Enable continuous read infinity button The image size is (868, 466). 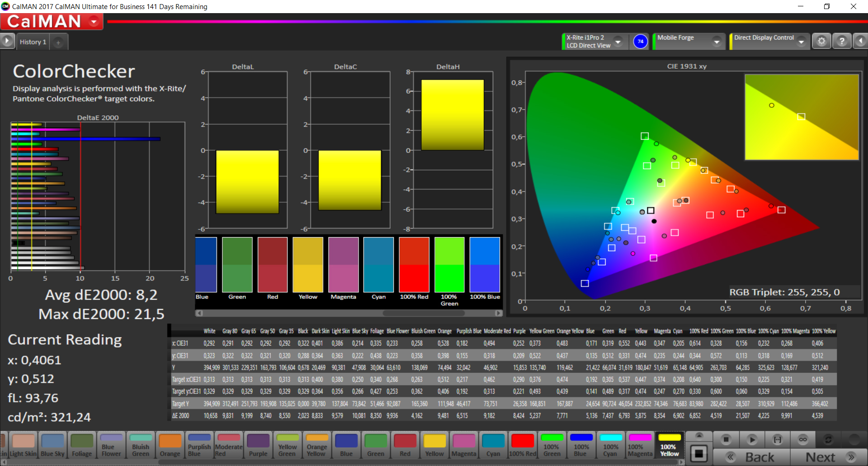click(803, 439)
